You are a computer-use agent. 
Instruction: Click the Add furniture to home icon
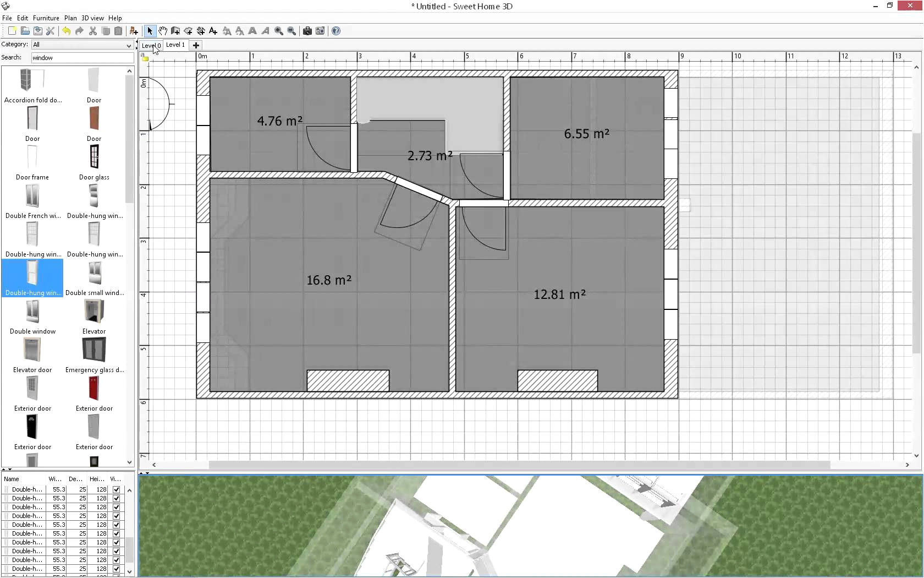coord(133,31)
